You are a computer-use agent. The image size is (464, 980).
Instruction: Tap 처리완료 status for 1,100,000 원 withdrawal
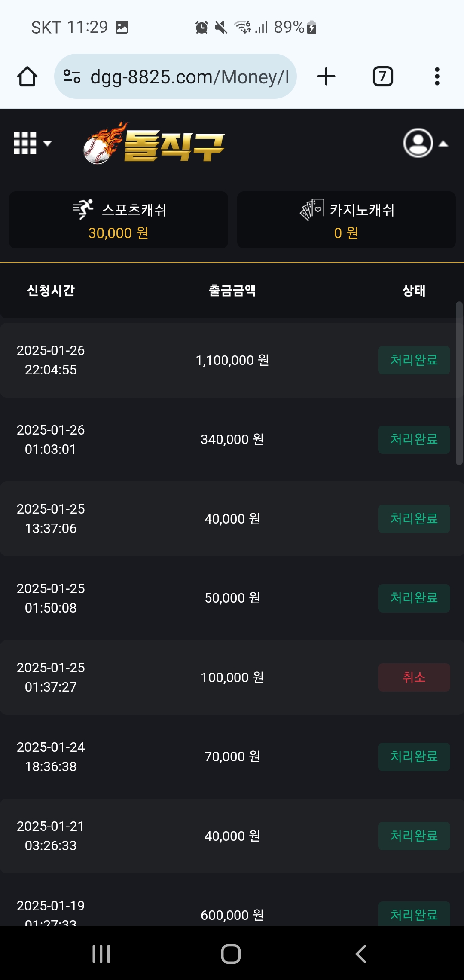(x=414, y=360)
